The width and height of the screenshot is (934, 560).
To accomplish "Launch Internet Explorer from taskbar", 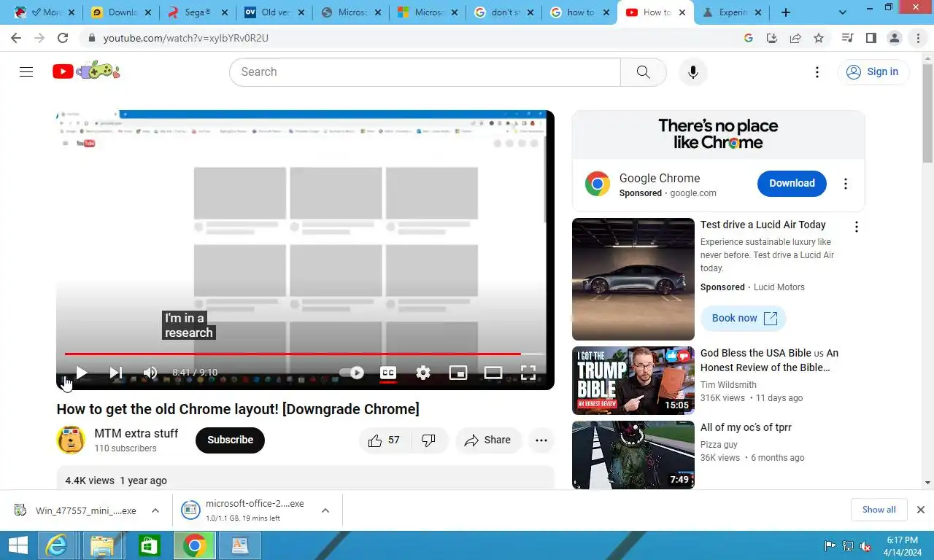I will click(56, 545).
